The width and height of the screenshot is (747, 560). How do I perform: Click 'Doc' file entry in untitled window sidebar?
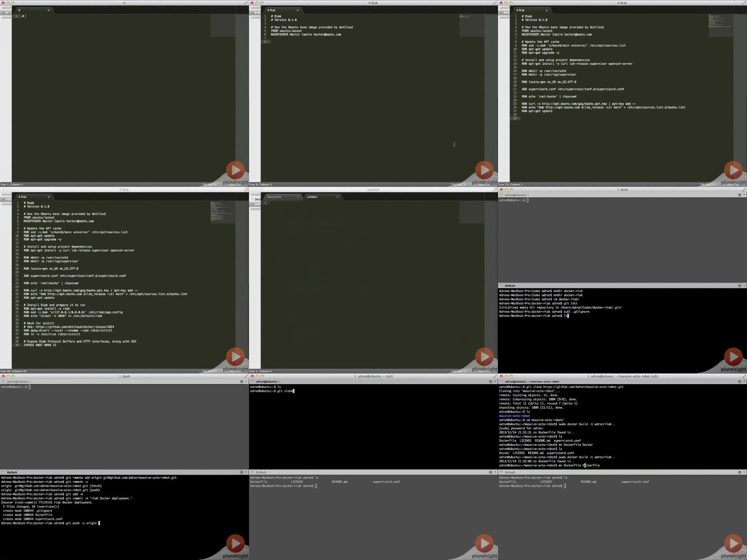tap(257, 200)
